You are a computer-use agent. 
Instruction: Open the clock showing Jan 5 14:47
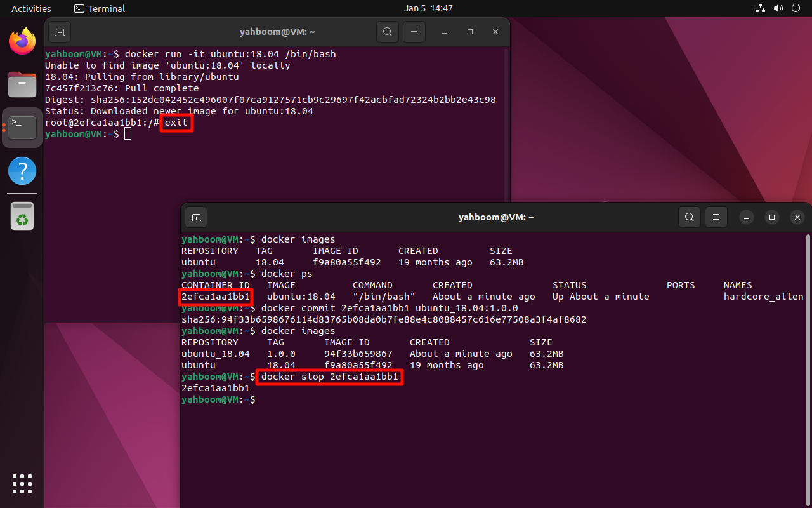[428, 8]
